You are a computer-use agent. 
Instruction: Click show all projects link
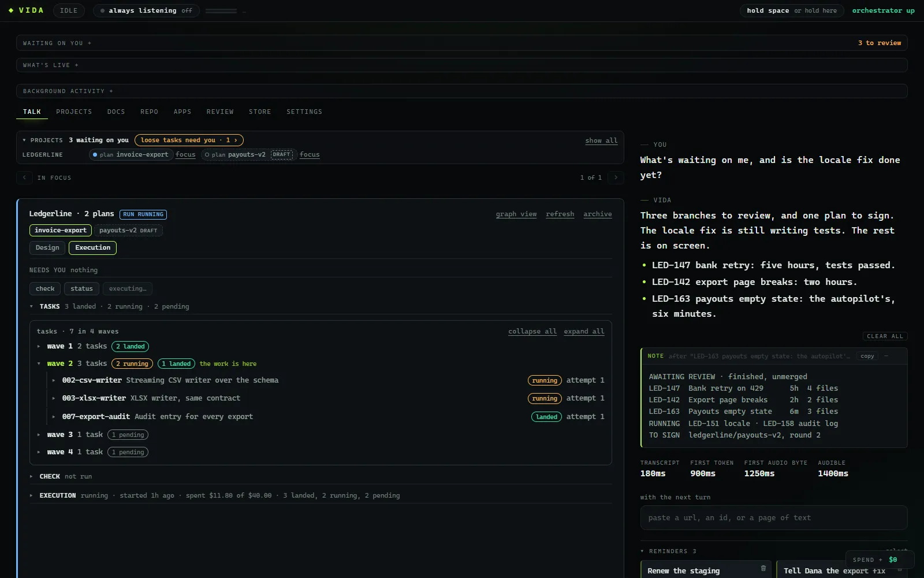[x=601, y=140]
